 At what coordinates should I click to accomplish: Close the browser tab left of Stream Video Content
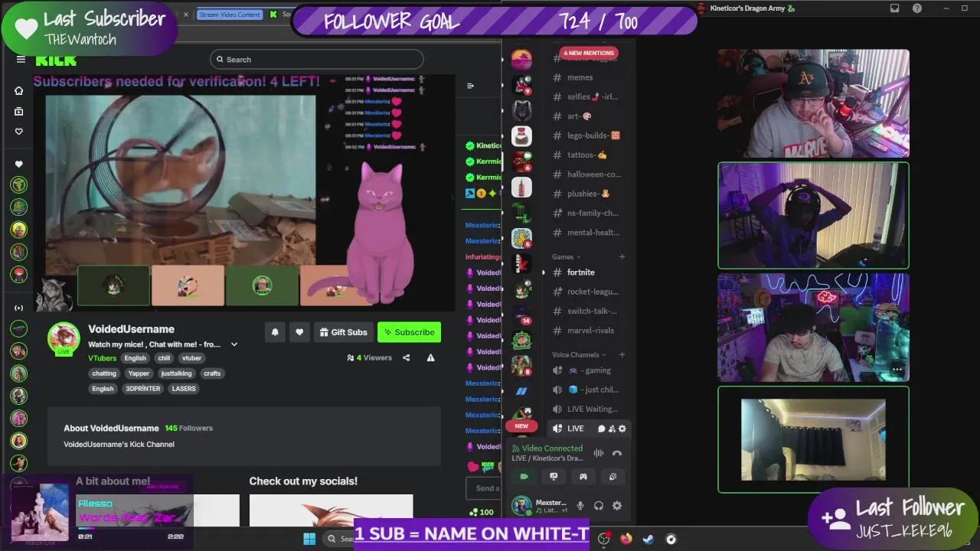185,15
